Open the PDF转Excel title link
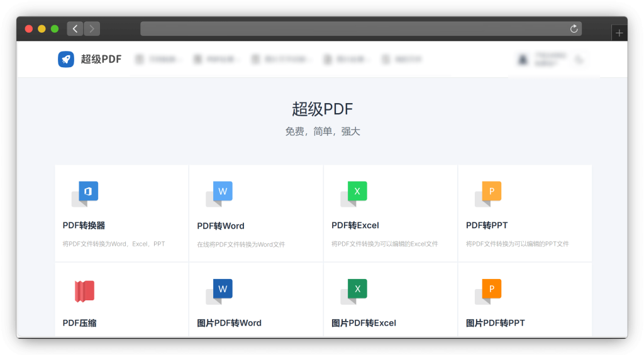This screenshot has height=355, width=644. click(x=355, y=226)
